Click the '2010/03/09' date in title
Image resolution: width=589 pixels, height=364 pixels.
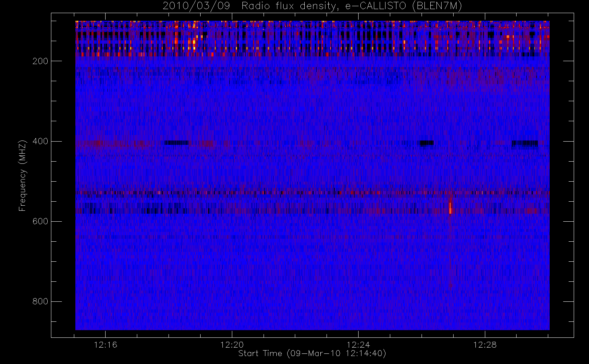[196, 6]
